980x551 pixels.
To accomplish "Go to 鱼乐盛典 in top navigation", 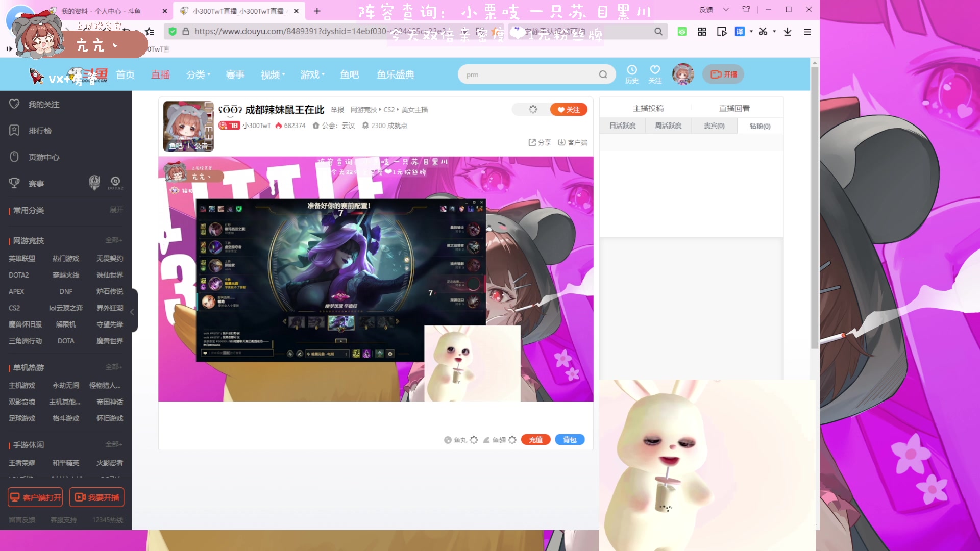I will click(396, 74).
